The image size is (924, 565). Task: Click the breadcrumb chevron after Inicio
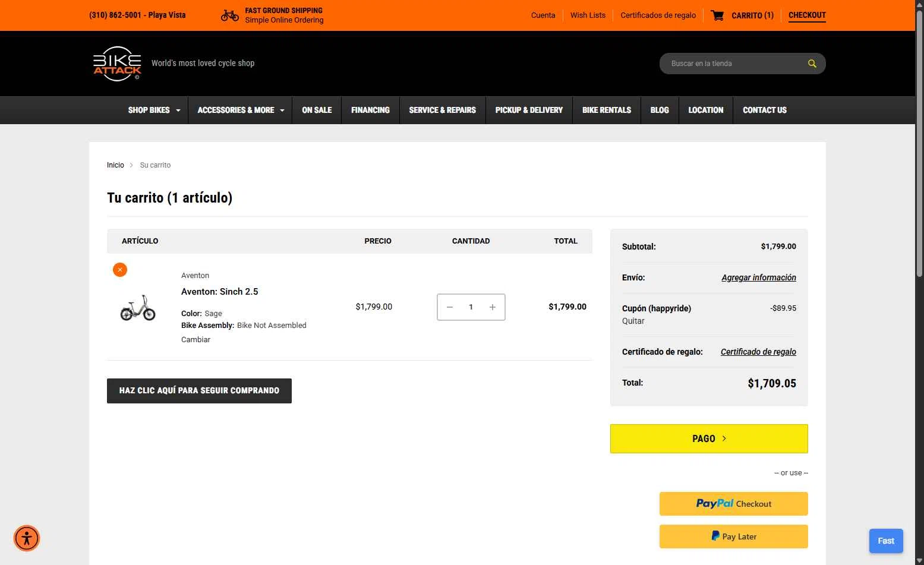[x=131, y=165]
